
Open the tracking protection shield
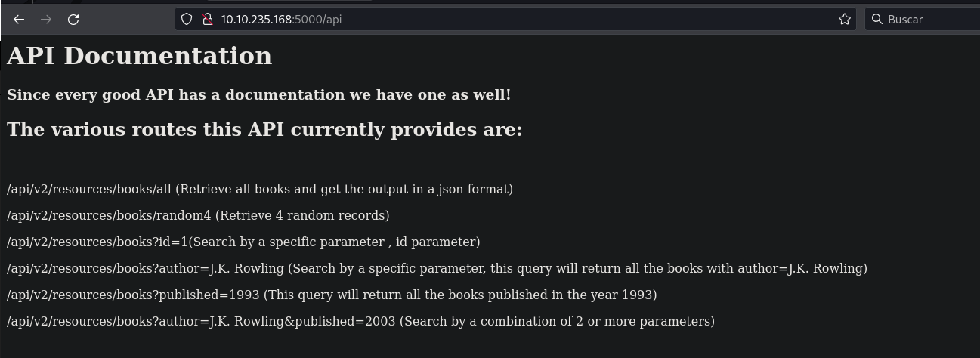[x=187, y=20]
